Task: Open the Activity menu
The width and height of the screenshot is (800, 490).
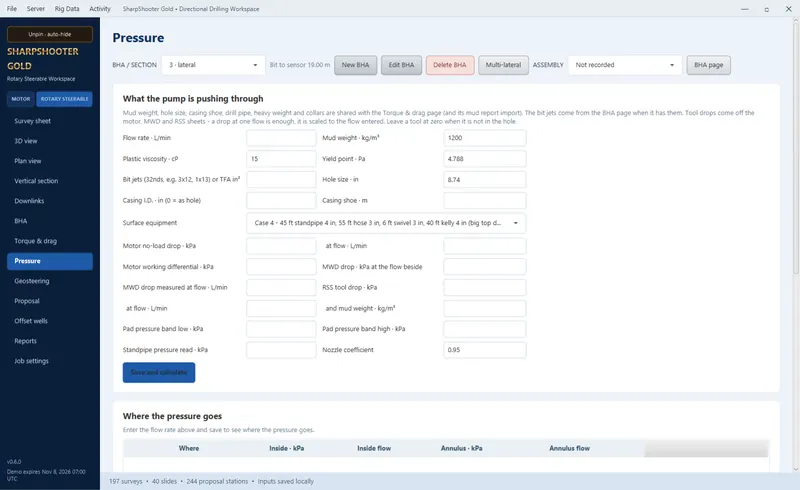Action: click(x=99, y=9)
